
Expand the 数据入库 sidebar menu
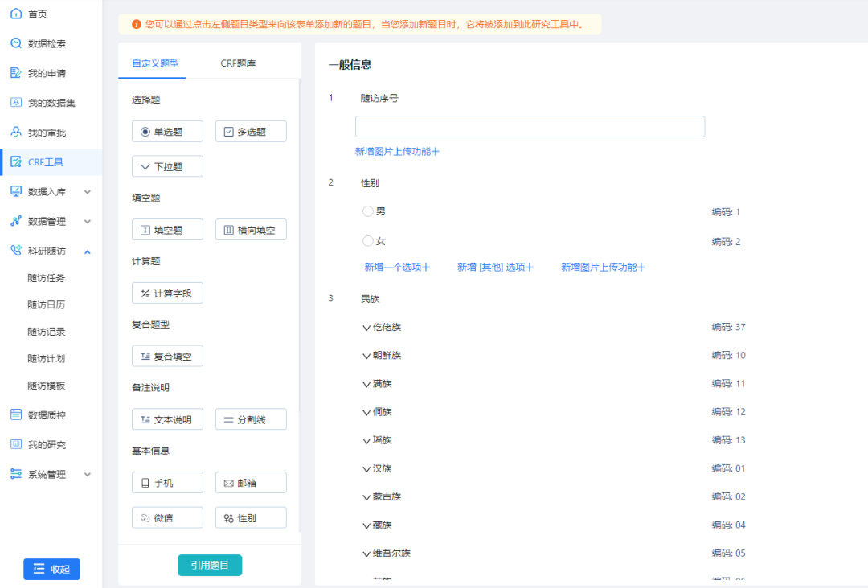88,192
